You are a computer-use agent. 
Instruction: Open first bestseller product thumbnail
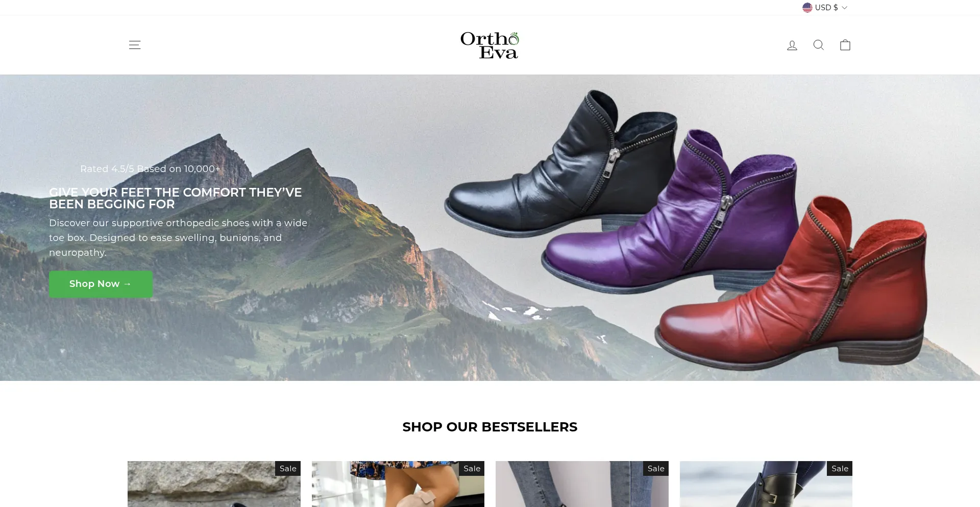pos(214,484)
